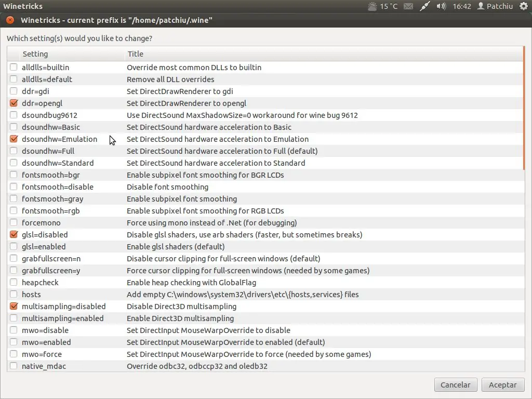The height and width of the screenshot is (399, 532).
Task: Show the clock menu at 16:42
Action: pyautogui.click(x=462, y=6)
